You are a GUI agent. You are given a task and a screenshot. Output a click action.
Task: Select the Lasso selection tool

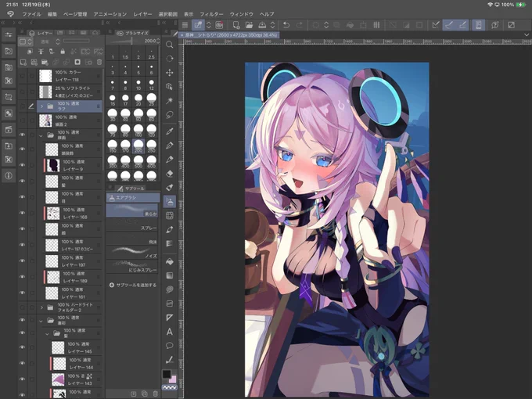(170, 115)
